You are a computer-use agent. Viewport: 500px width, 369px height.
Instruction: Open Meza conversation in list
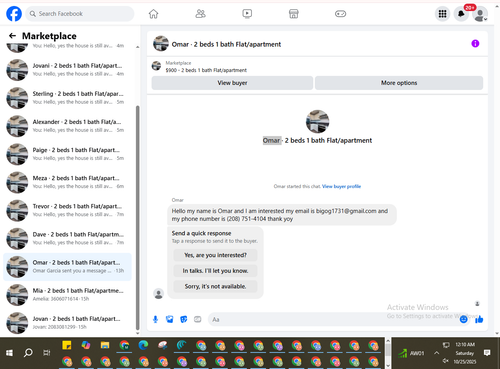[67, 182]
